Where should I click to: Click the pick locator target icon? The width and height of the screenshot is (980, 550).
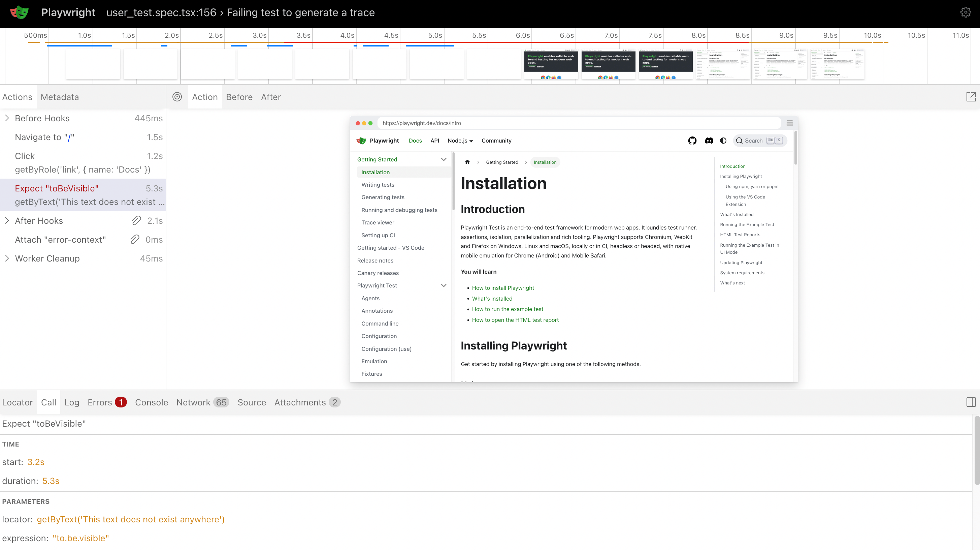coord(177,97)
